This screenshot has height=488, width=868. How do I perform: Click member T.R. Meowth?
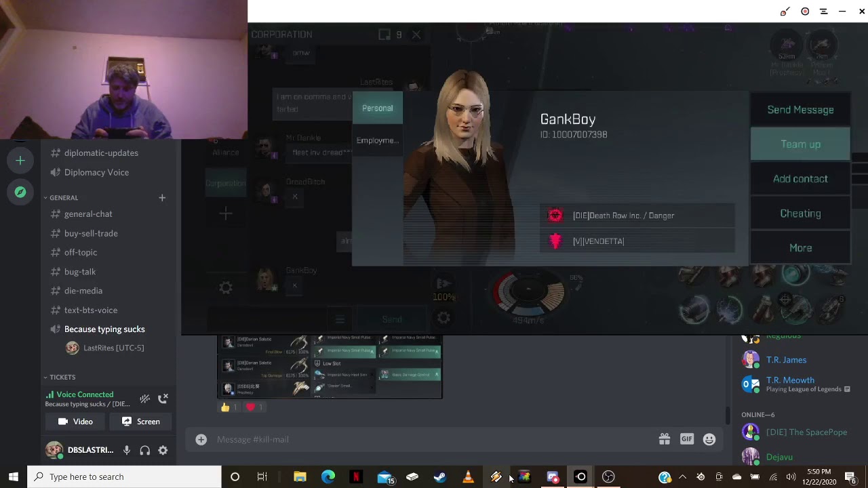[x=790, y=384]
